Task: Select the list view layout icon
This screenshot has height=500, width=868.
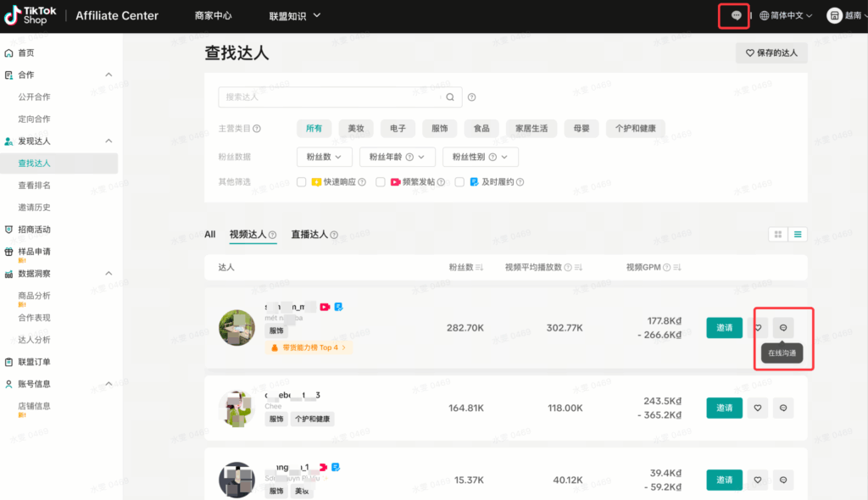Action: pyautogui.click(x=798, y=234)
